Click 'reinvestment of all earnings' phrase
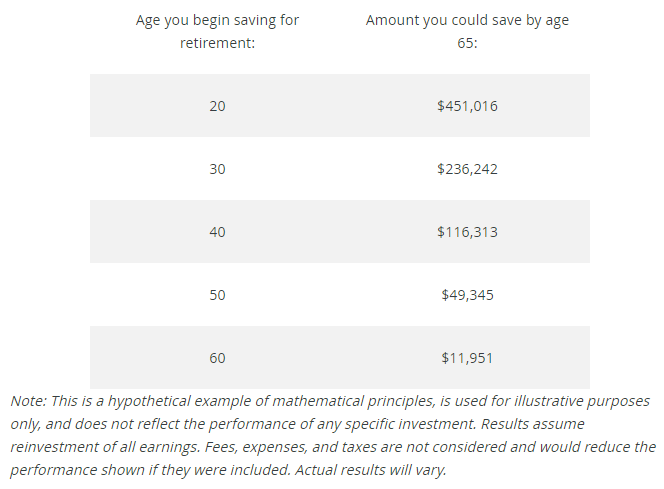Screen dimensions: 664x489 click(105, 447)
